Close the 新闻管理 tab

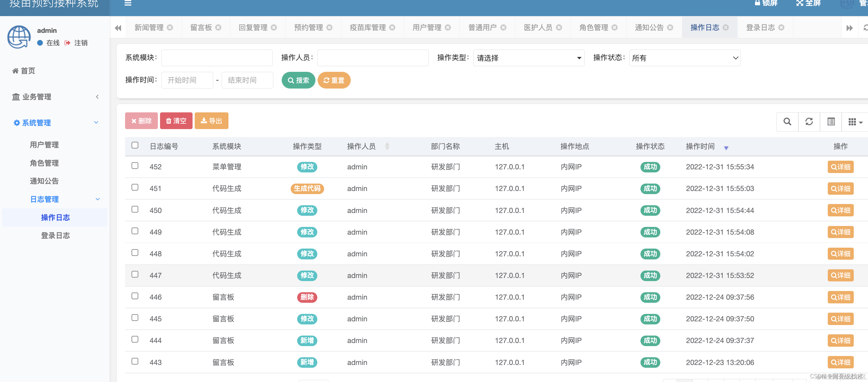click(170, 28)
